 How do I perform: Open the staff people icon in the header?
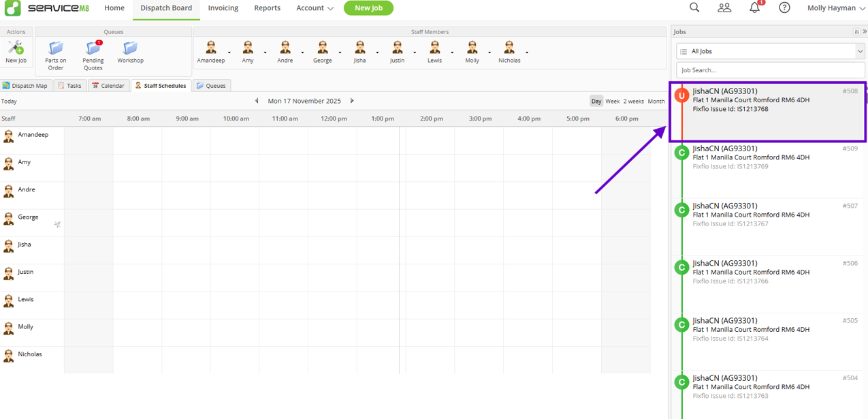(724, 7)
